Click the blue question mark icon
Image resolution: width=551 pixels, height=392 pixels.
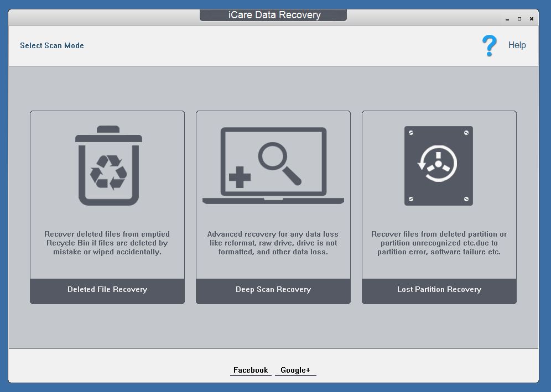coord(489,45)
